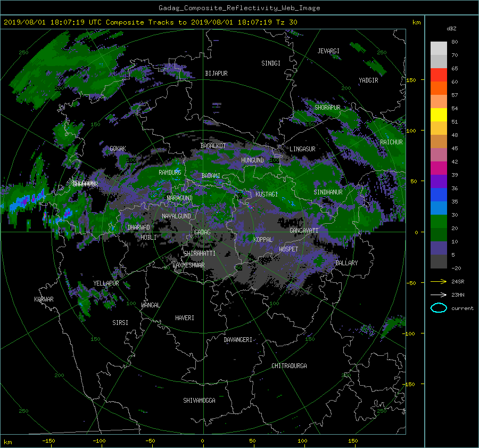
Task: Click the 'current' legend text
Action: 462,308
